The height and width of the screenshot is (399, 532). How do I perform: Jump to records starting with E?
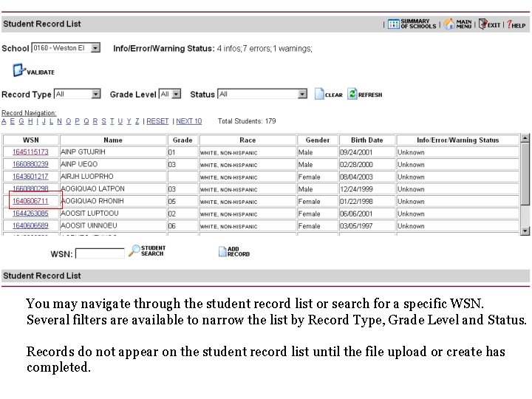[13, 121]
